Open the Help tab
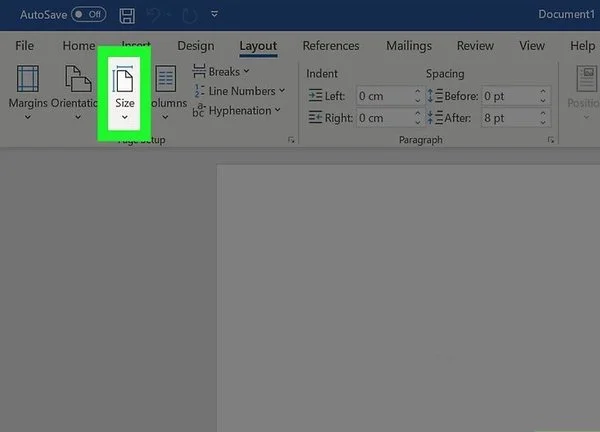The image size is (600, 432). coord(582,46)
